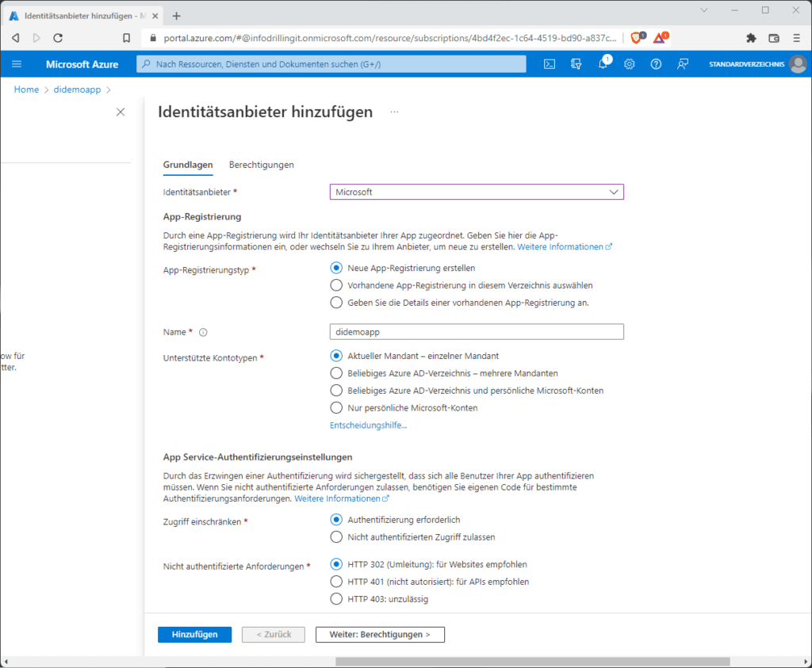Open the notifications bell
The image size is (812, 668).
tap(603, 64)
